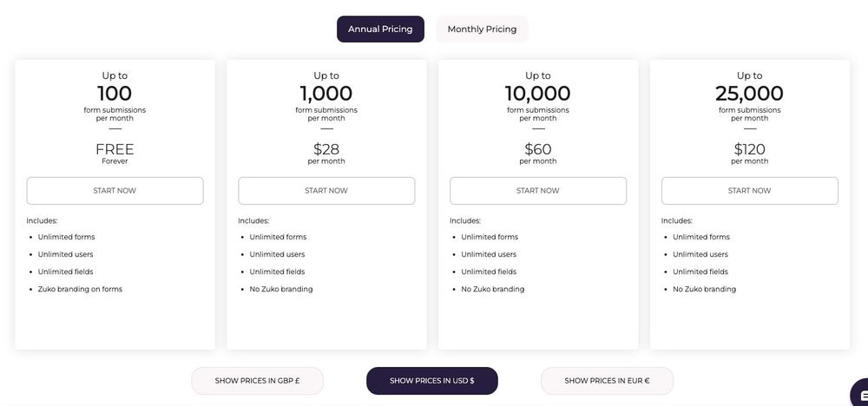Start now on the $28 plan

pyautogui.click(x=326, y=191)
